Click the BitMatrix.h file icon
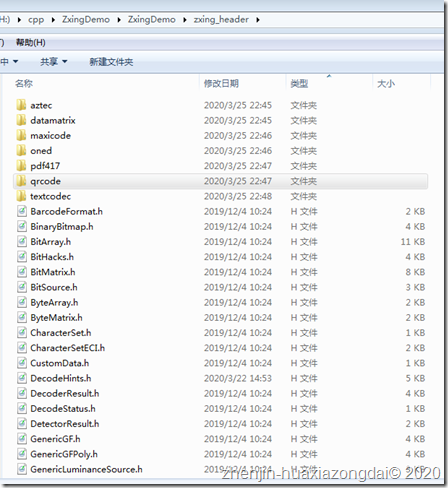The width and height of the screenshot is (448, 488). [22, 272]
